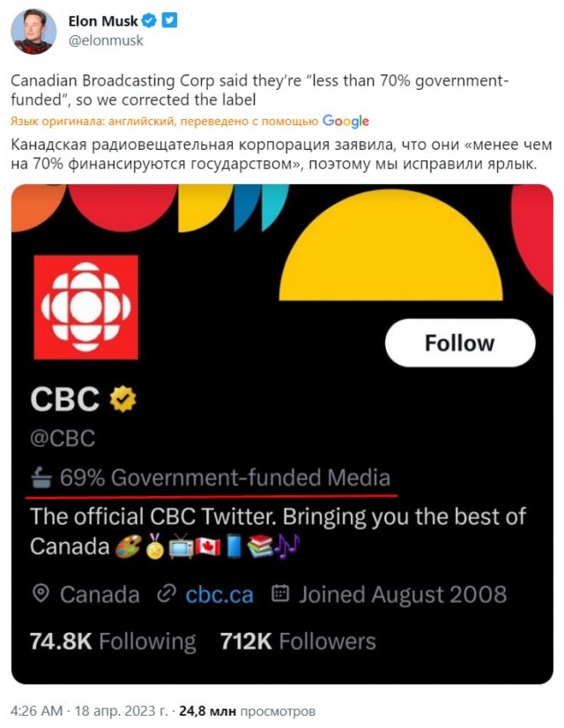
Task: Click the chain link icon beside cbc.ca
Action: tap(165, 595)
